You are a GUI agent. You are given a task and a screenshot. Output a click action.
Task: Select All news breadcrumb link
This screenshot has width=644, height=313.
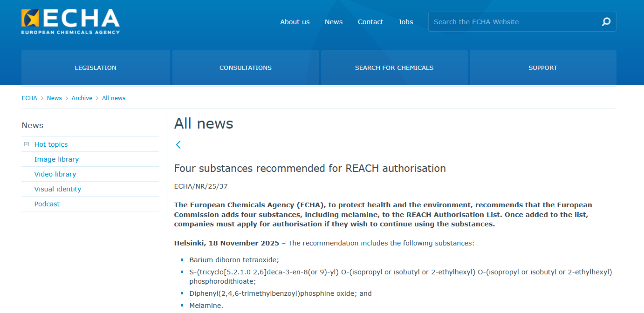click(114, 98)
